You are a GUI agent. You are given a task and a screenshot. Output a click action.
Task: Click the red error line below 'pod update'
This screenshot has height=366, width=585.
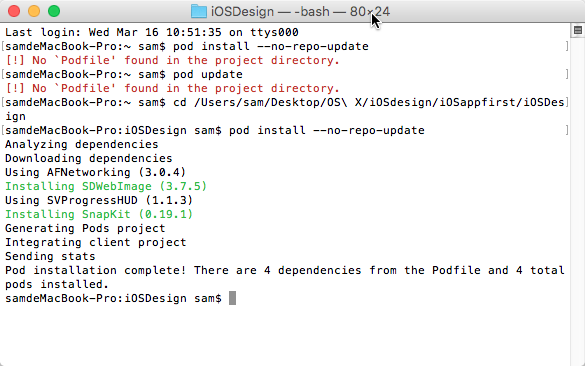(172, 88)
